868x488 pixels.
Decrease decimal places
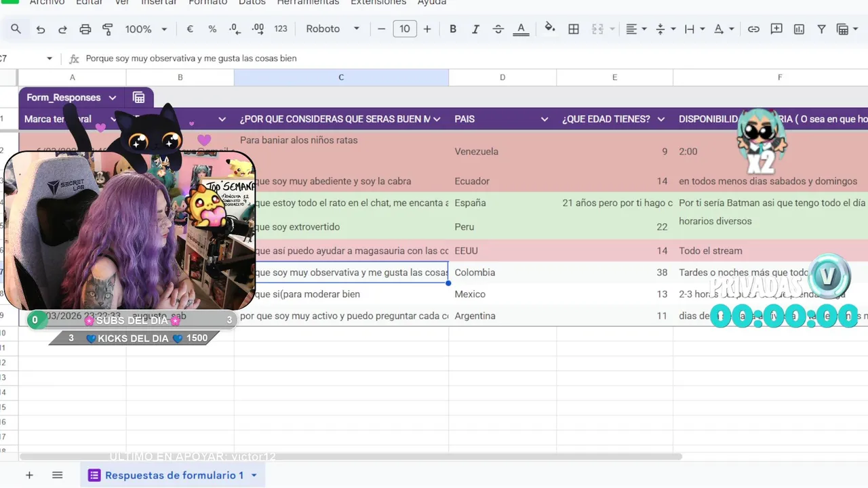tap(235, 29)
